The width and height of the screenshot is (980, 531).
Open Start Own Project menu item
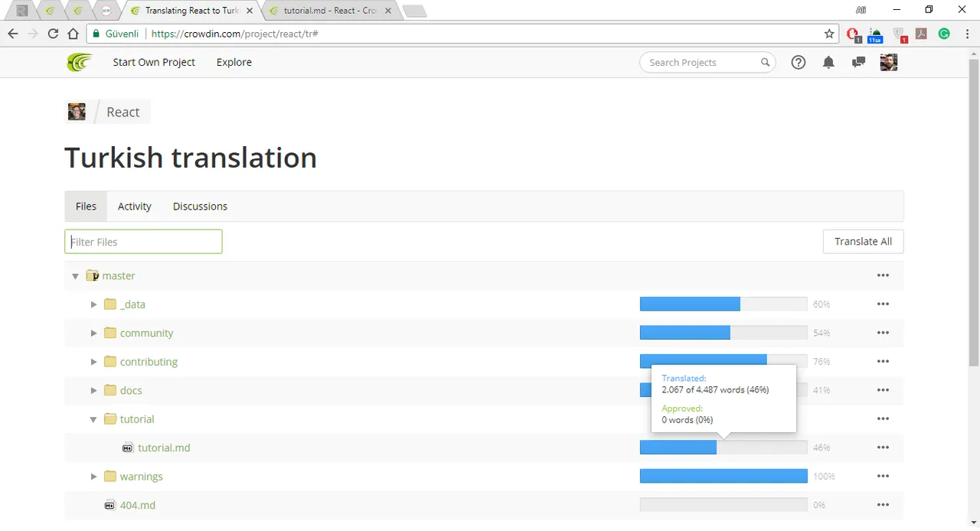click(154, 63)
